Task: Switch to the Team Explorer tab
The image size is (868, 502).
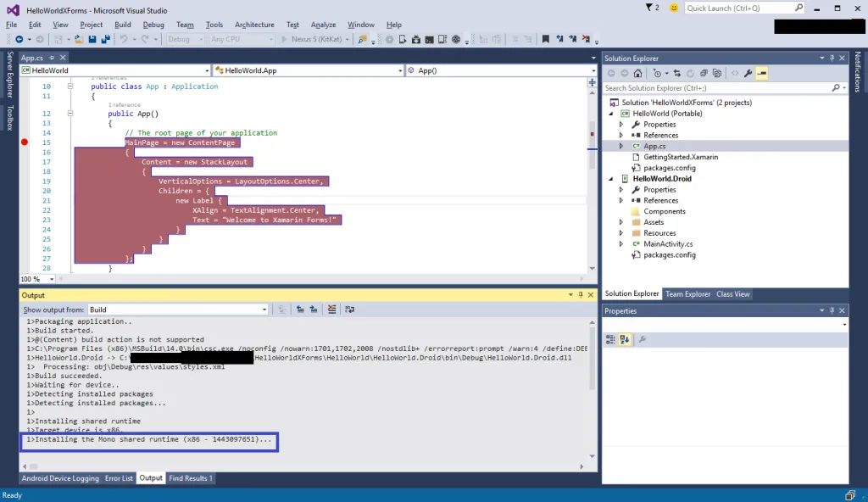Action: [687, 294]
